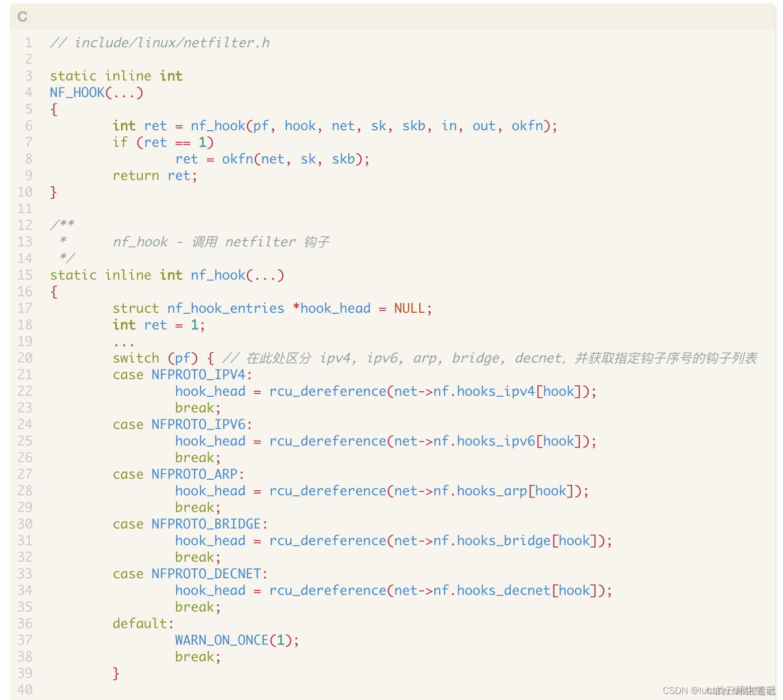Click the NFPROTO_ARP case label
Screen dimensions: 783x700
pos(196,474)
